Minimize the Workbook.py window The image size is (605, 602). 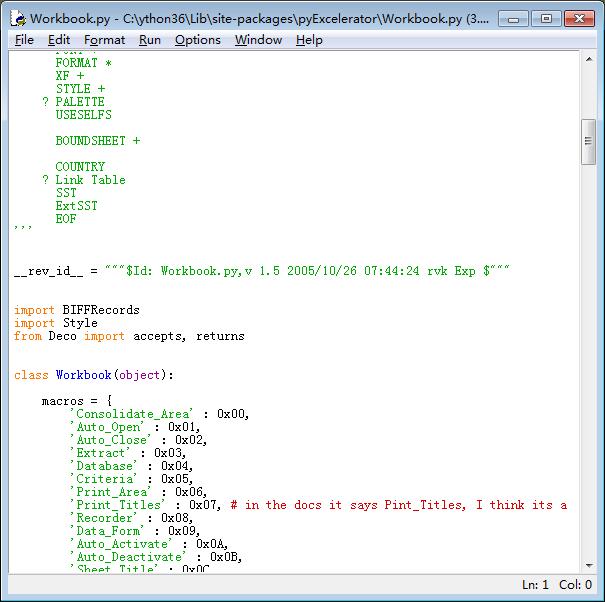(x=515, y=18)
